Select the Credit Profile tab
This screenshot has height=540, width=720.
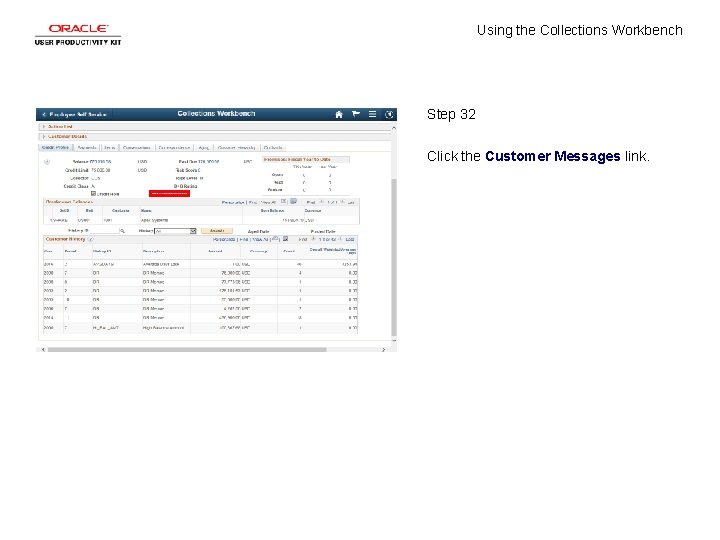pos(56,147)
